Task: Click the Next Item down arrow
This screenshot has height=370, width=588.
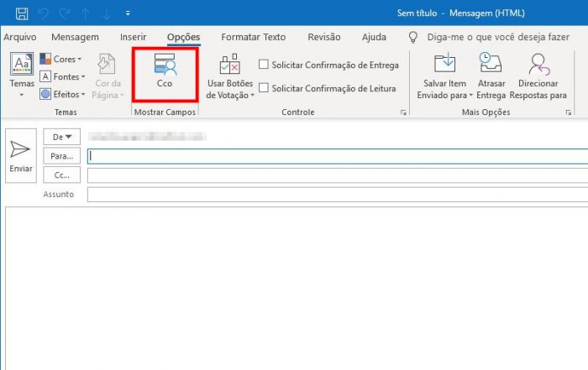Action: 107,14
